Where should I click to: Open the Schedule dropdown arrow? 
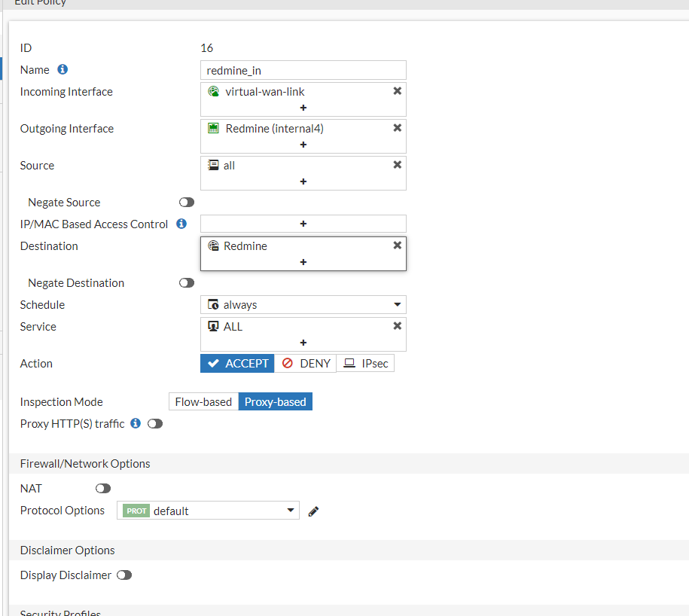(x=398, y=304)
